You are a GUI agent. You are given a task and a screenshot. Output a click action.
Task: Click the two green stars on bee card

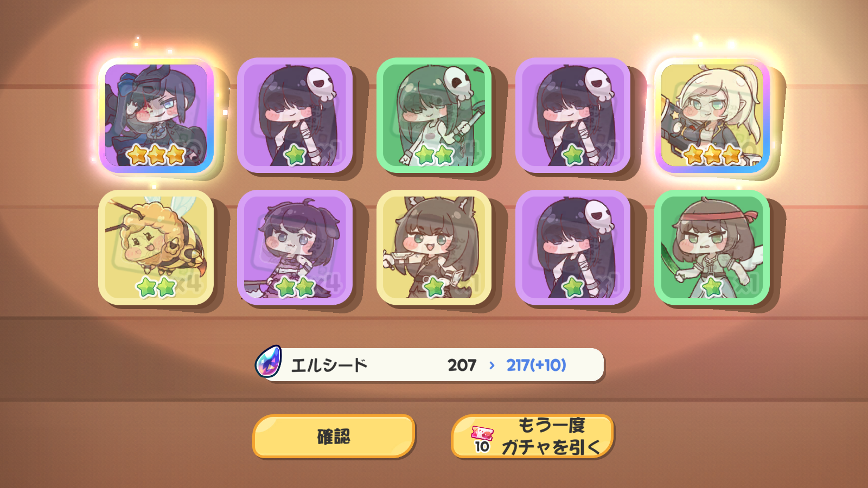(156, 287)
